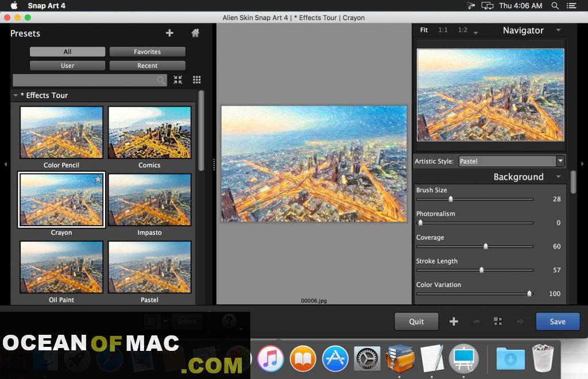Click the Brush Size slider handle

coord(451,199)
